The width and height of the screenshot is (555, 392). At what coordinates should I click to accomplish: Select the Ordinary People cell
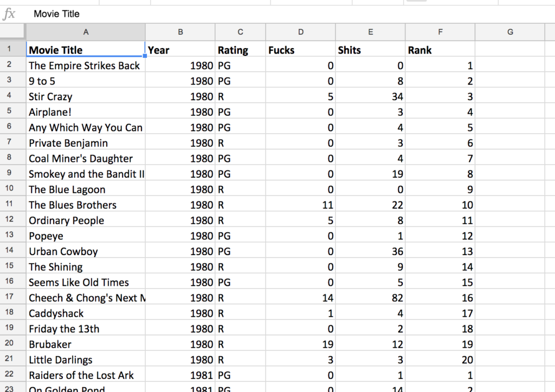click(86, 220)
